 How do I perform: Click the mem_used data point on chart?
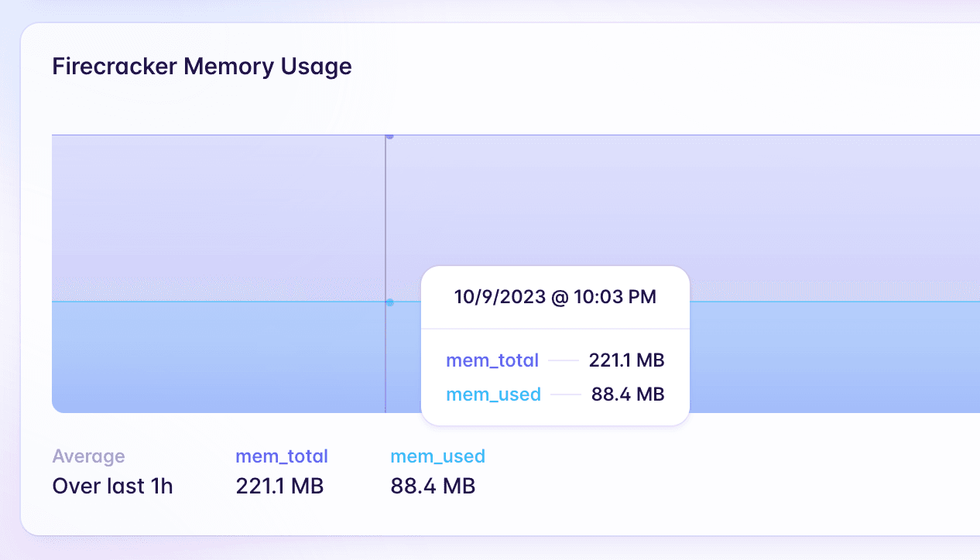pos(389,302)
